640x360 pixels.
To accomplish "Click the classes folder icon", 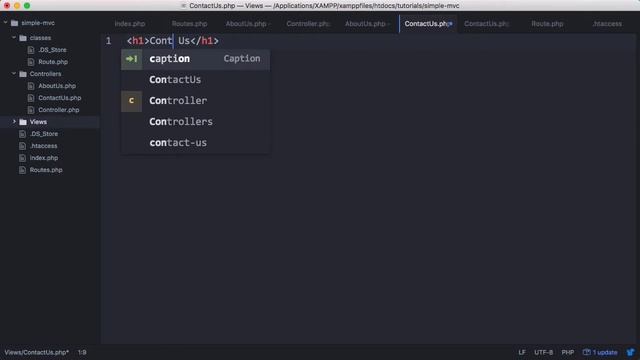I will coord(23,38).
